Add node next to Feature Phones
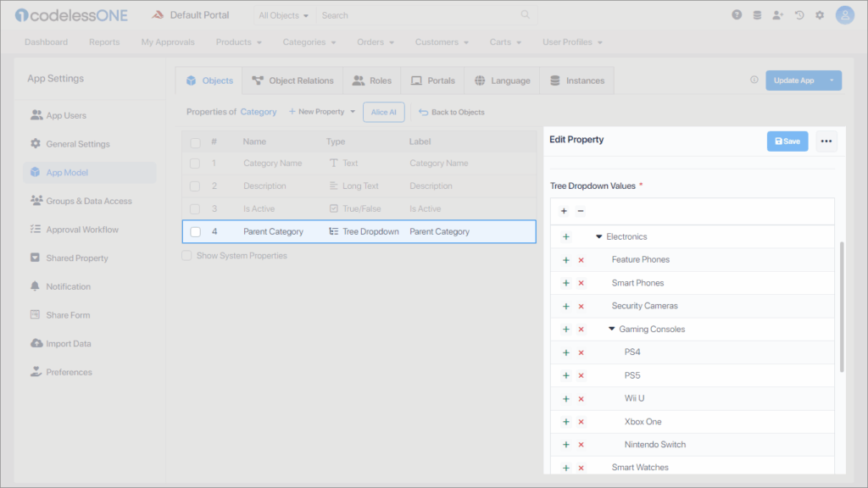This screenshot has width=868, height=488. (x=565, y=260)
